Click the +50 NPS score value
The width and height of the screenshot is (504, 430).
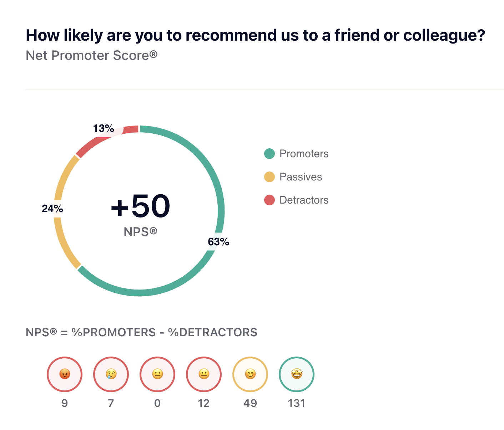(140, 206)
